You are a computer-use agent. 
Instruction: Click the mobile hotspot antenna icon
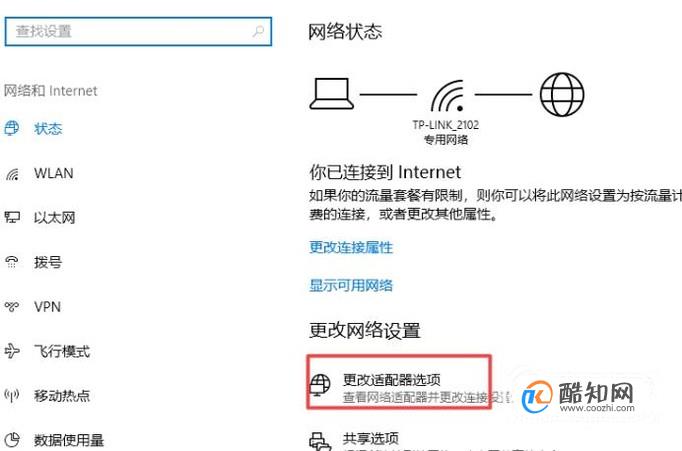tap(12, 395)
